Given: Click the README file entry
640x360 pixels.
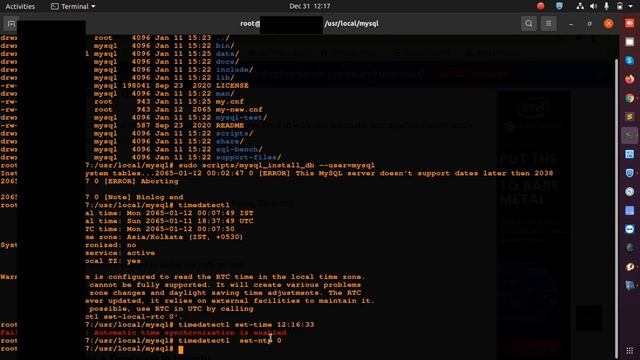Looking at the screenshot, I should point(230,125).
